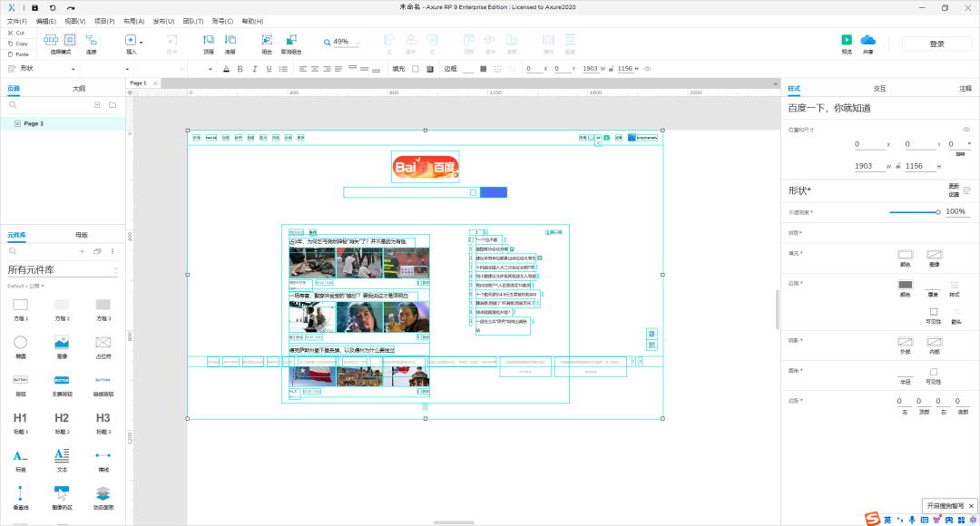The image size is (980, 526).
Task: Choose the intersected selection mode icon
Action: point(51,40)
